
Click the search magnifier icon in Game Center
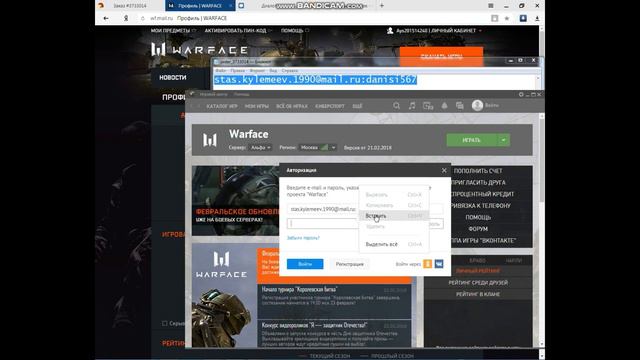[396, 106]
